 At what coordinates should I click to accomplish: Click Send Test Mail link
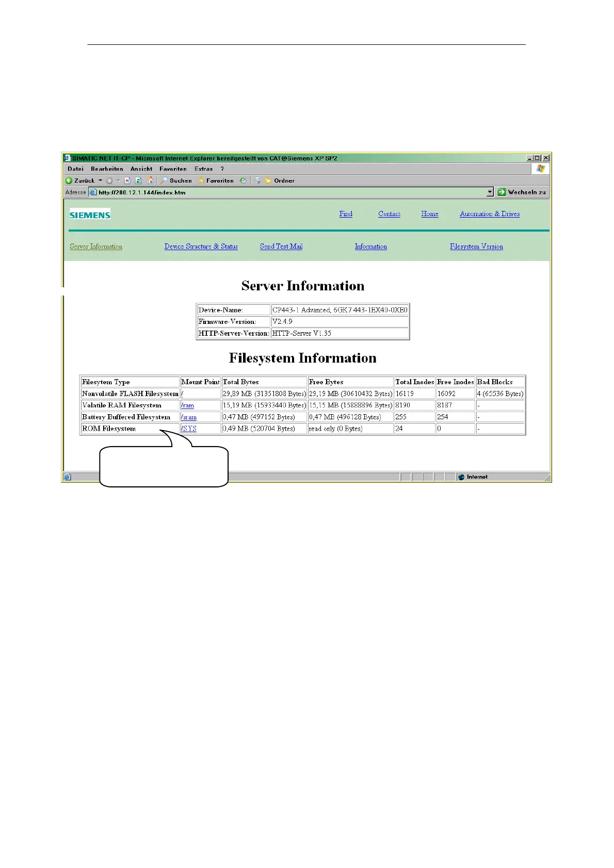[x=281, y=247]
